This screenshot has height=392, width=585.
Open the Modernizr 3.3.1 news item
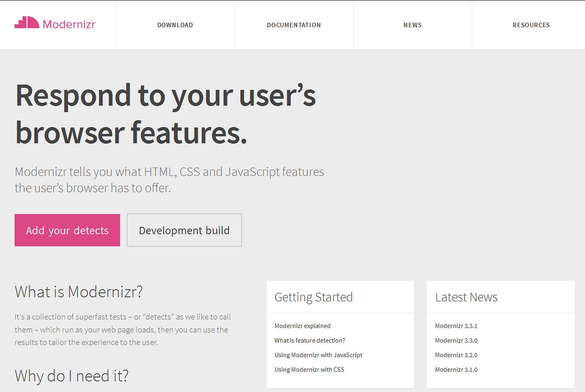click(x=456, y=326)
